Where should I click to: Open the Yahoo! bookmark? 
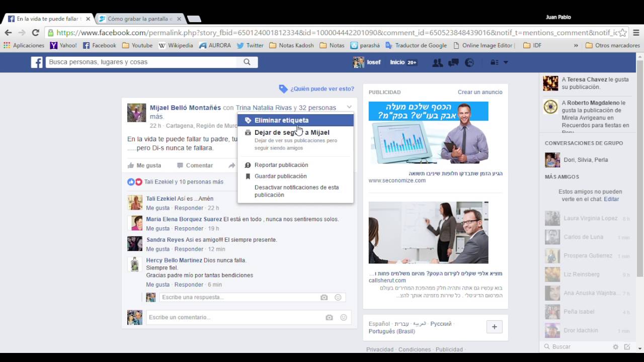coord(63,45)
